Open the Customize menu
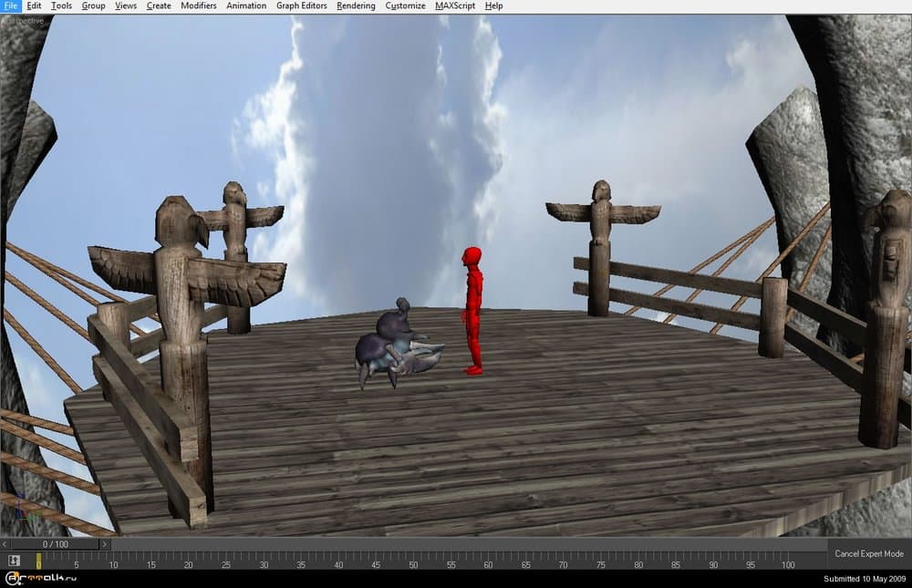Image resolution: width=912 pixels, height=588 pixels. tap(405, 5)
